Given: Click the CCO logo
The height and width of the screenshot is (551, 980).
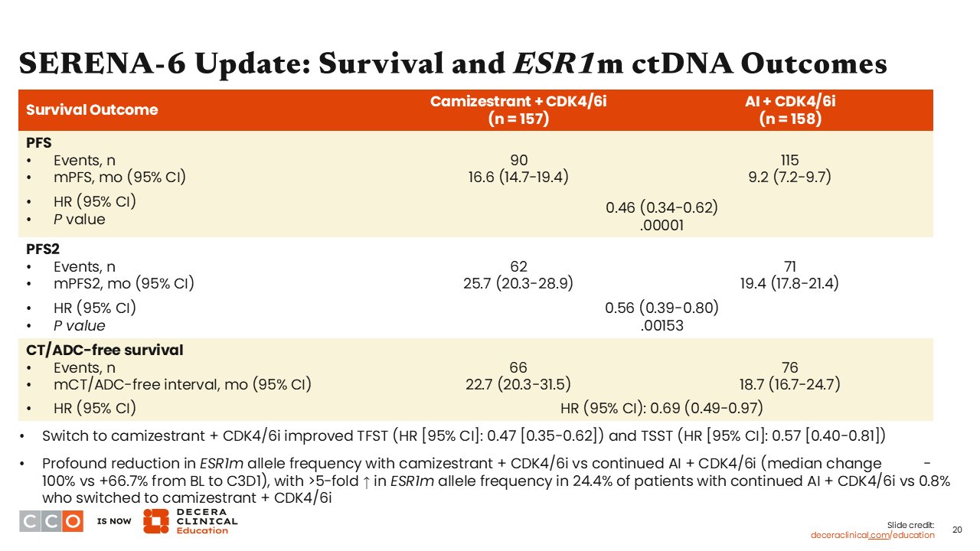Looking at the screenshot, I should 51,521.
